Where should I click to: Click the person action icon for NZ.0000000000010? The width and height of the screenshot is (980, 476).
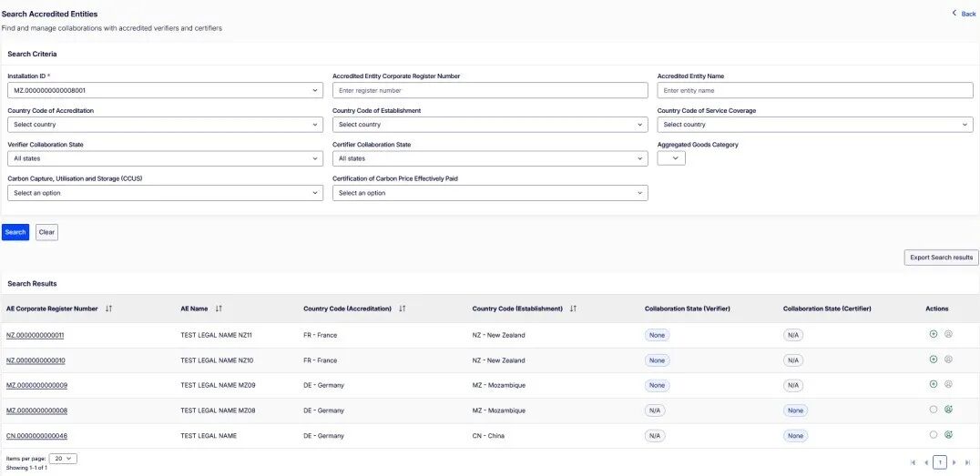(x=948, y=360)
